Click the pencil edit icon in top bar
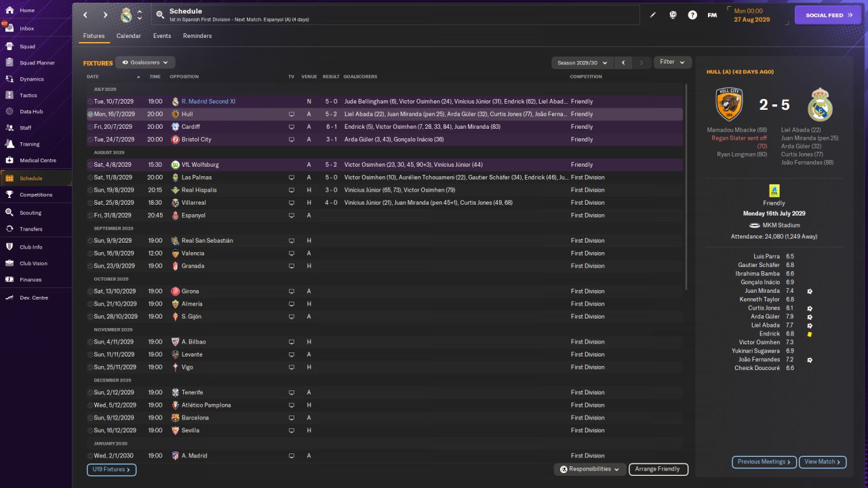The width and height of the screenshot is (868, 488). pos(653,15)
